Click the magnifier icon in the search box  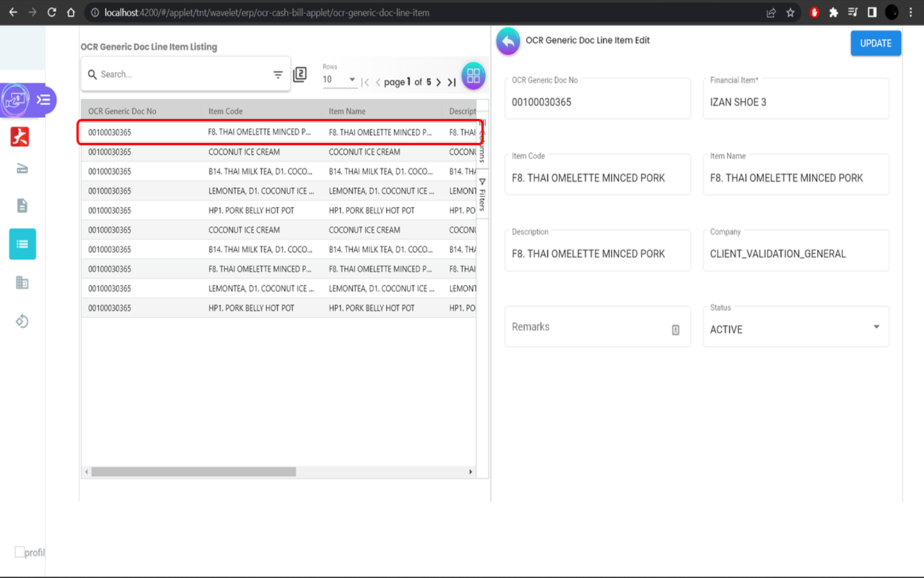coord(92,74)
